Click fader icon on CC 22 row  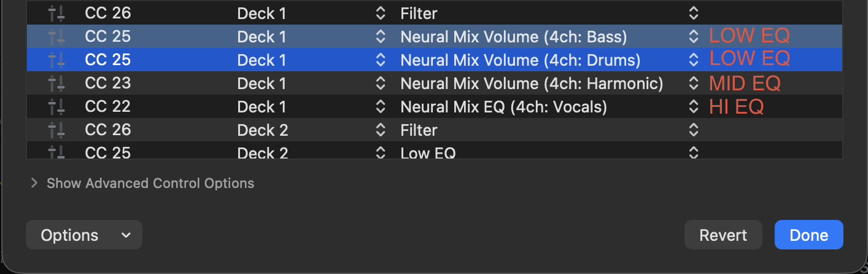point(56,107)
